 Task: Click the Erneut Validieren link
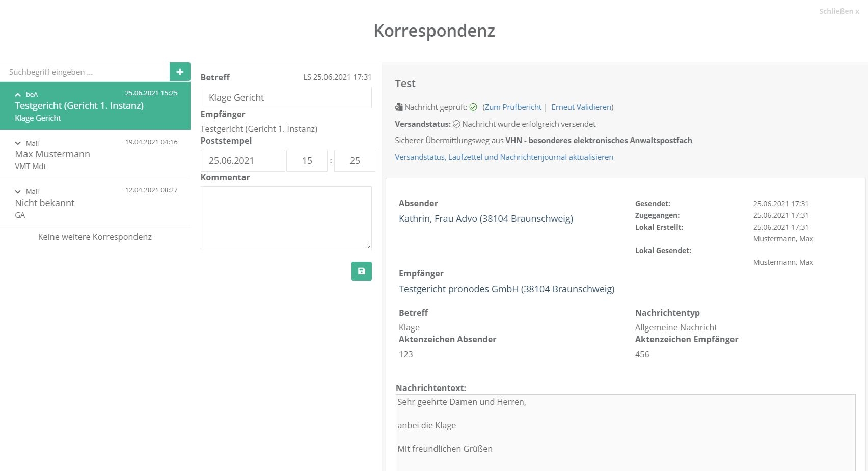(581, 107)
